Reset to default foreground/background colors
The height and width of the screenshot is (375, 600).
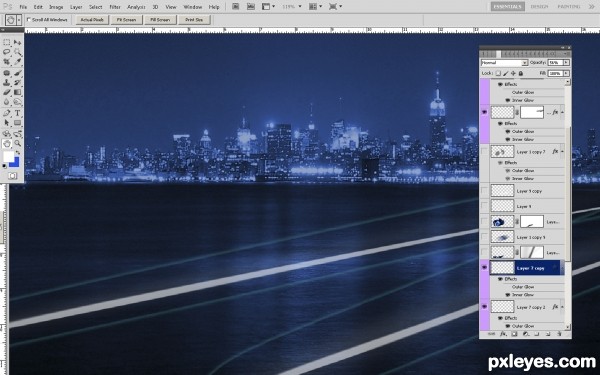point(5,166)
